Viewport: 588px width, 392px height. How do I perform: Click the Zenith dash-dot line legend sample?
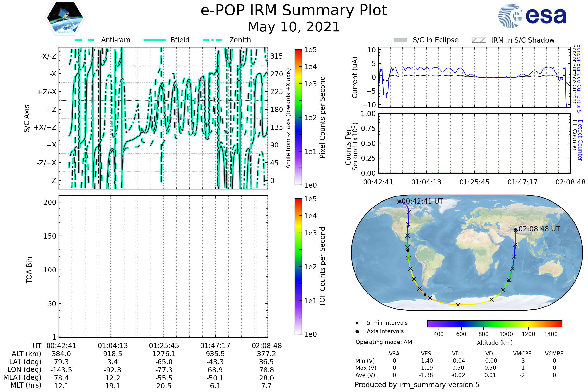click(213, 40)
